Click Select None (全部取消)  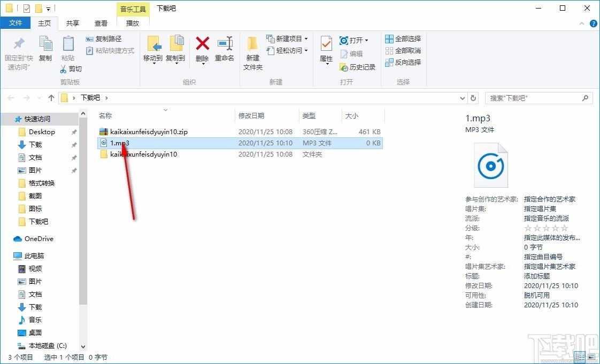(x=403, y=50)
